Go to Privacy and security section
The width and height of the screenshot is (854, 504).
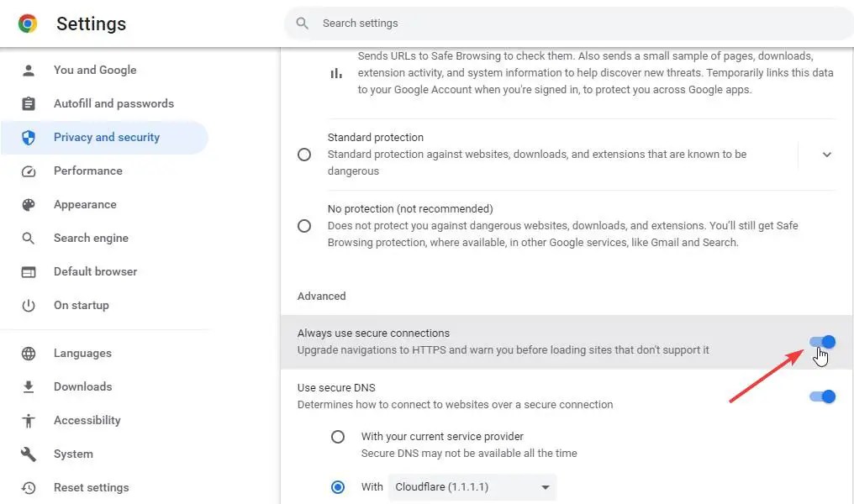(104, 137)
